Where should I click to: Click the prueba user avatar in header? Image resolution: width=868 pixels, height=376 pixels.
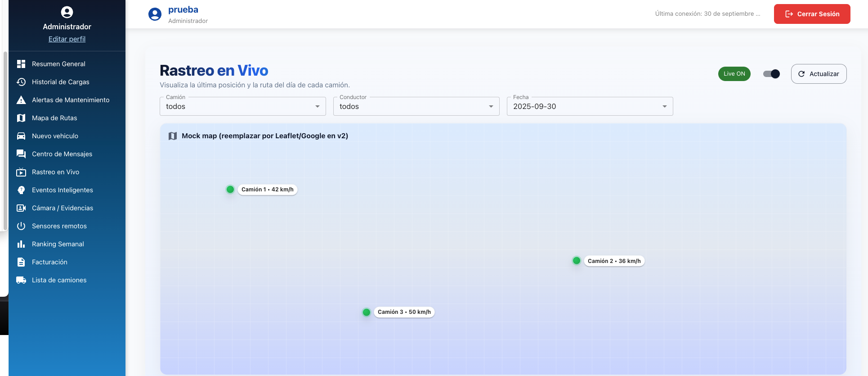[x=155, y=14]
